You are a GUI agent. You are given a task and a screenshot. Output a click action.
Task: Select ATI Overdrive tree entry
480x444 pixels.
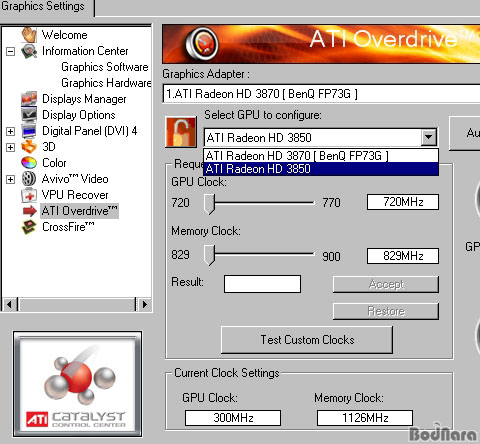click(79, 211)
